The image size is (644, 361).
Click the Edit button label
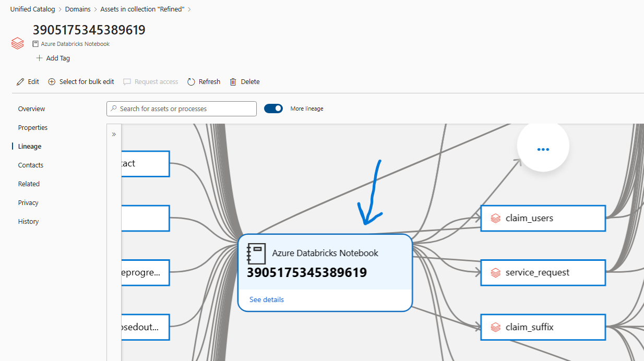point(33,82)
